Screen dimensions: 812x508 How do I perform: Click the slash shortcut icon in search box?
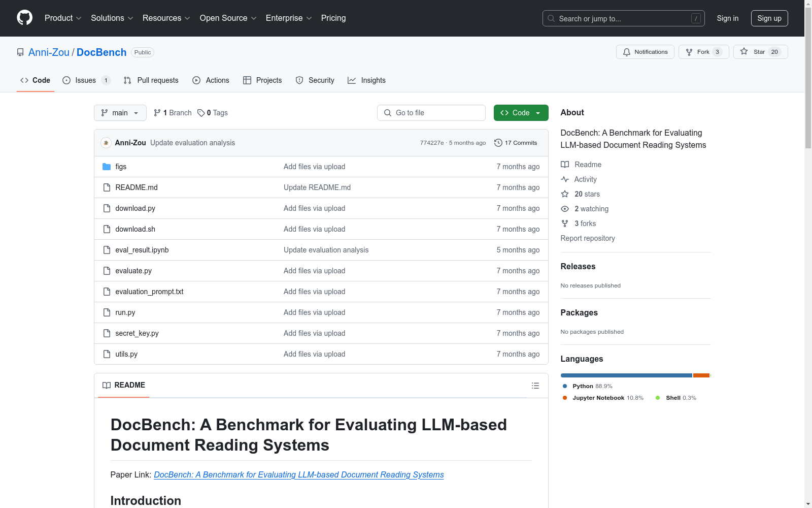click(696, 18)
